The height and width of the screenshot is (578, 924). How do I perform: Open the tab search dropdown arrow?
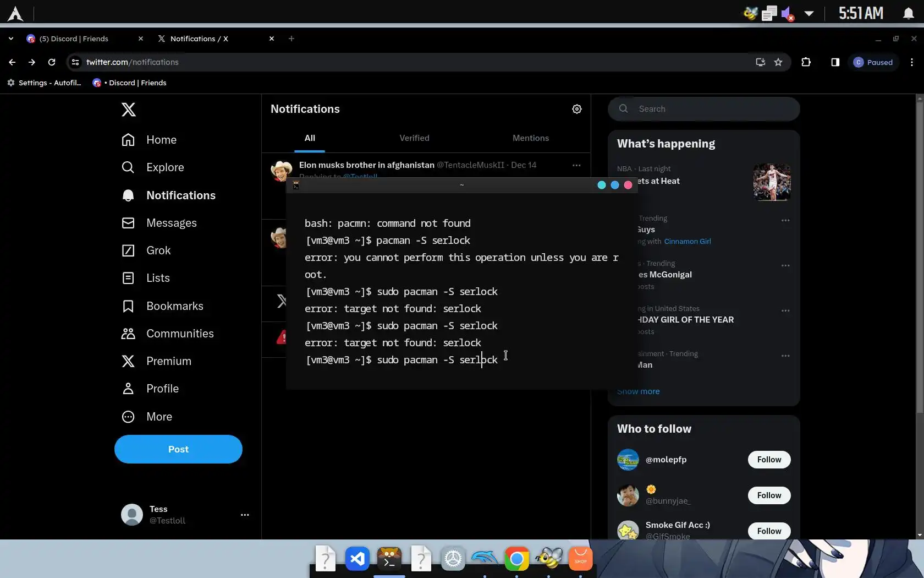(x=11, y=39)
